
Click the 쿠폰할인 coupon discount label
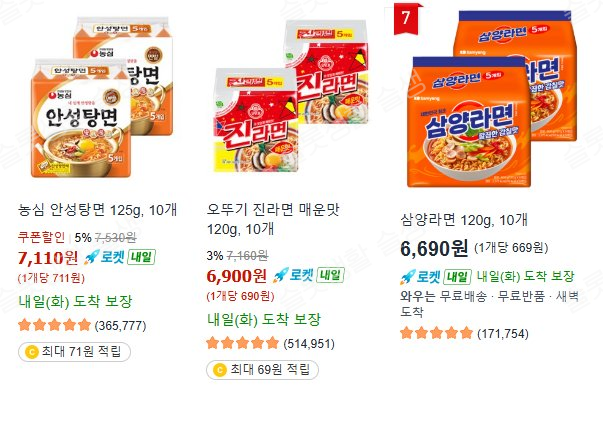[42, 237]
